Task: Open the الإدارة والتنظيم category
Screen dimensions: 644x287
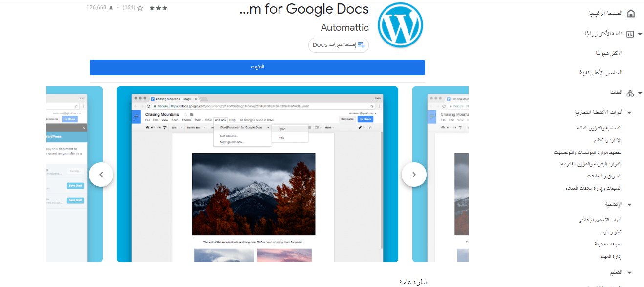Action: tap(606, 140)
